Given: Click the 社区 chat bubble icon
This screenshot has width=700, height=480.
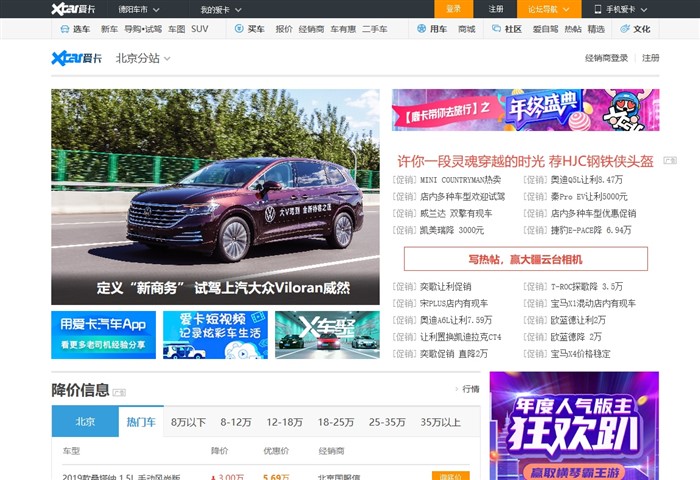Looking at the screenshot, I should click(496, 29).
